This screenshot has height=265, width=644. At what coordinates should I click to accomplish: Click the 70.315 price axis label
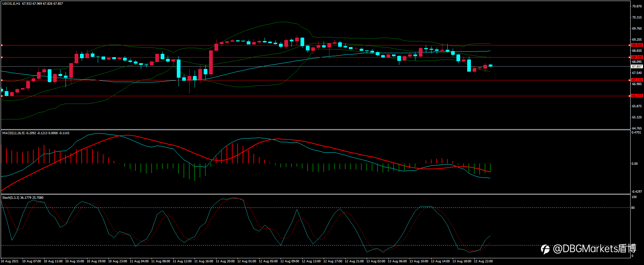(637, 17)
